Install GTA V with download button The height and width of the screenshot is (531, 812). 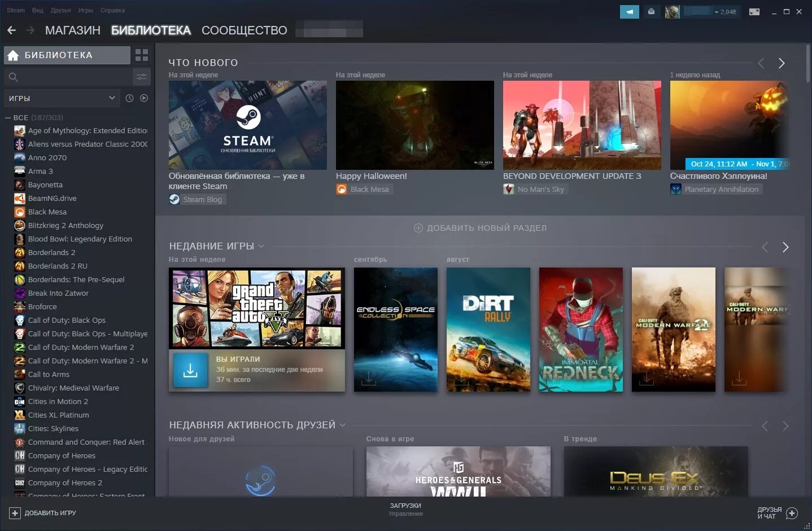point(190,370)
